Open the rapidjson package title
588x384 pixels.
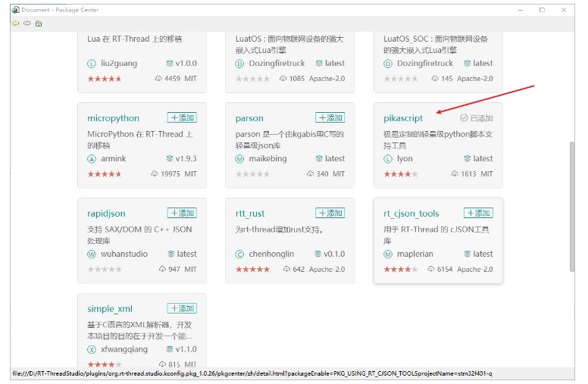pyautogui.click(x=107, y=214)
